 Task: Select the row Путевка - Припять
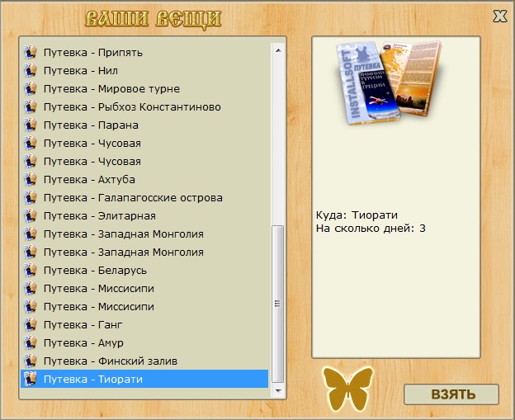(144, 53)
